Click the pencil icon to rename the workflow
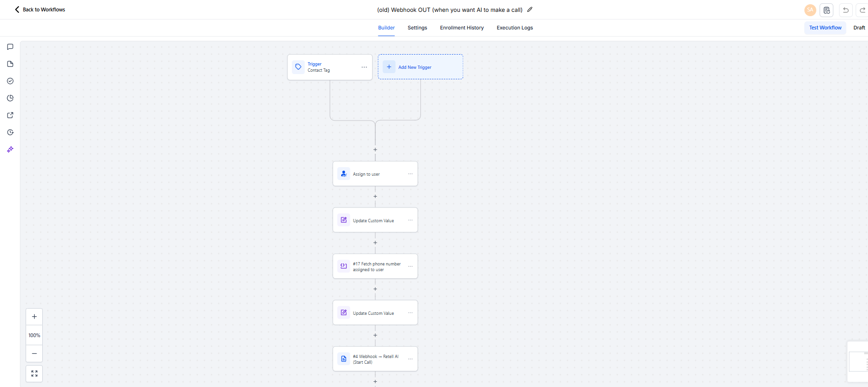This screenshot has width=868, height=387. 530,9
